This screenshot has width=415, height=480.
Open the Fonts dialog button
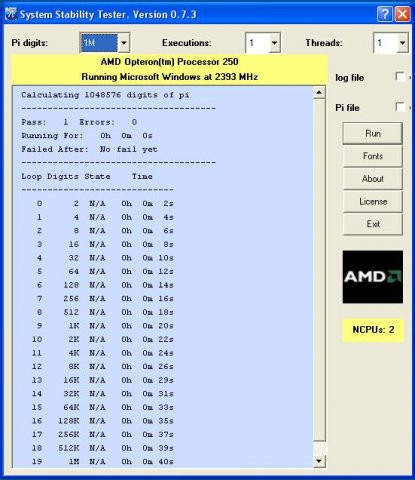(373, 156)
